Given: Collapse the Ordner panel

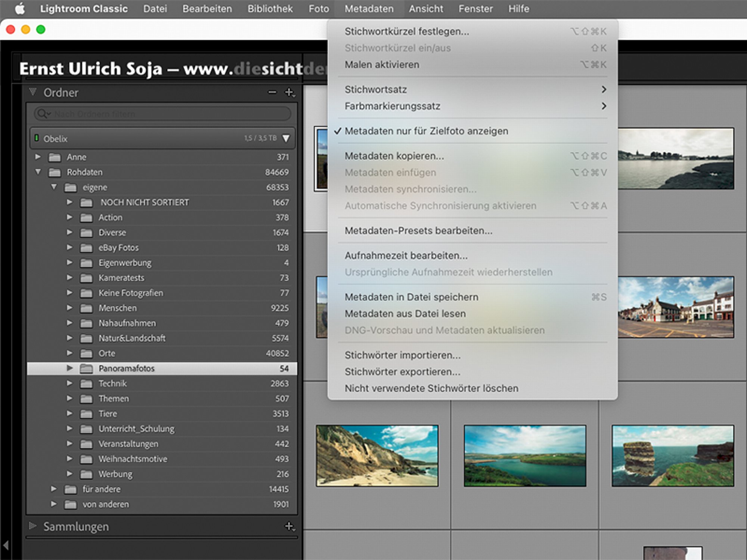Looking at the screenshot, I should point(33,92).
